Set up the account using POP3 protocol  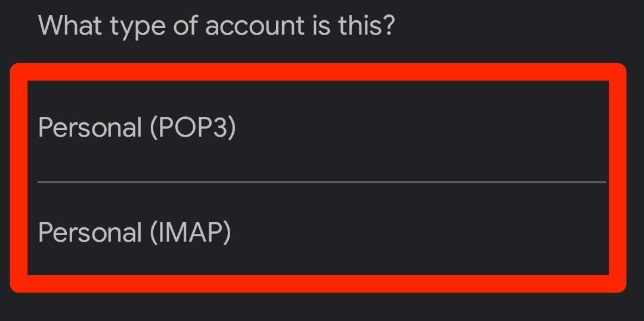click(x=137, y=128)
